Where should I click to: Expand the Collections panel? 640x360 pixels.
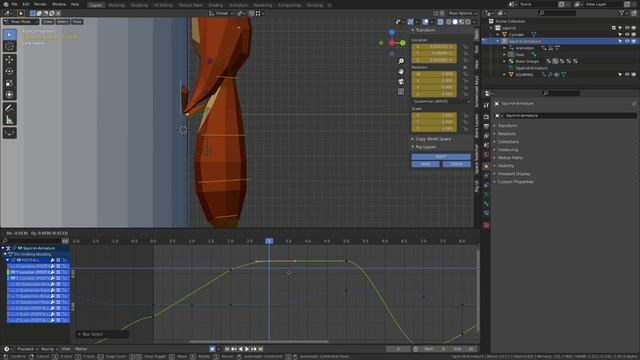click(508, 142)
